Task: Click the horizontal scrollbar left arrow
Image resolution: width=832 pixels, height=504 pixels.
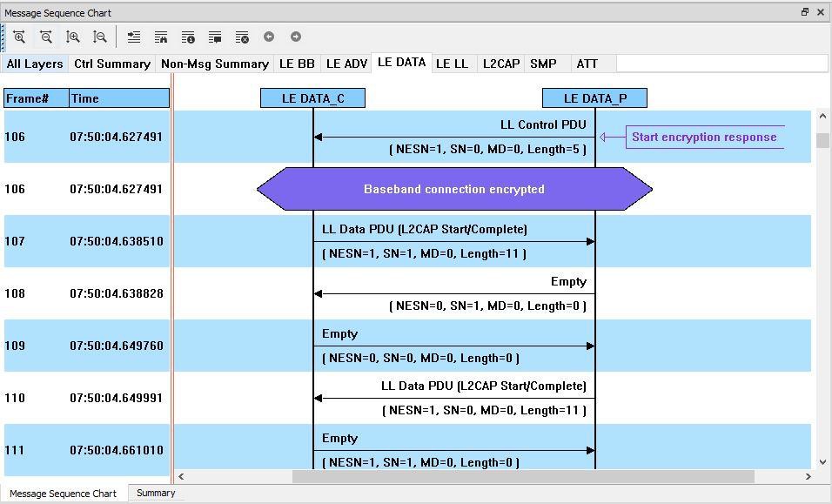Action: 181,476
